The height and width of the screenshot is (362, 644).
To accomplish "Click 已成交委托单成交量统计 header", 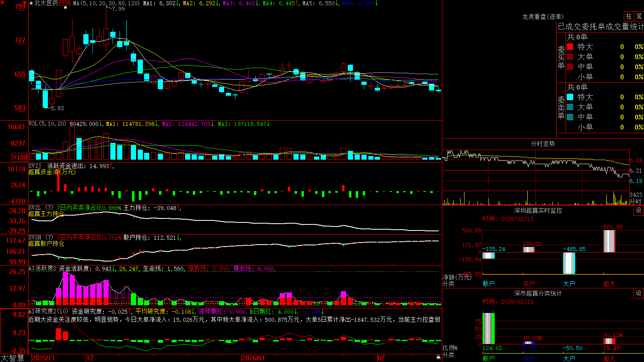I will click(601, 27).
